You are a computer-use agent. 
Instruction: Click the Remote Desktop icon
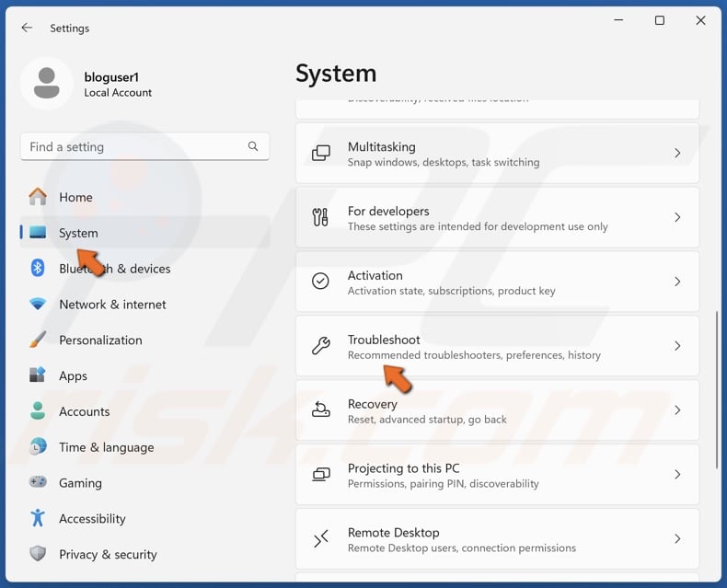pyautogui.click(x=321, y=538)
